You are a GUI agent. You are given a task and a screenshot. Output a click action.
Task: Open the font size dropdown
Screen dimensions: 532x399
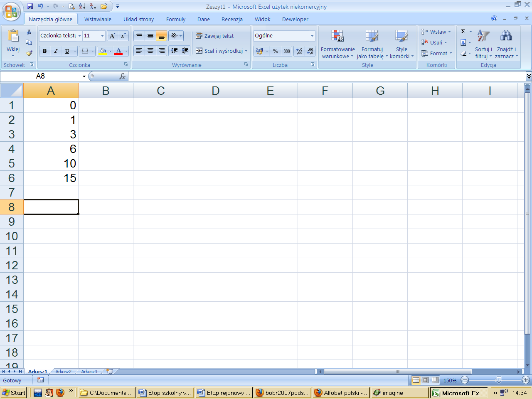[102, 36]
